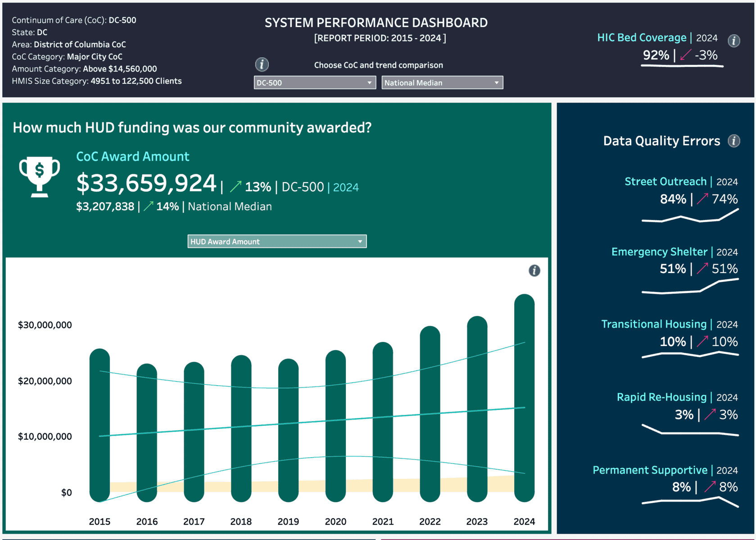
Task: Click the pink arrow in Street Outreach row
Action: [x=702, y=199]
